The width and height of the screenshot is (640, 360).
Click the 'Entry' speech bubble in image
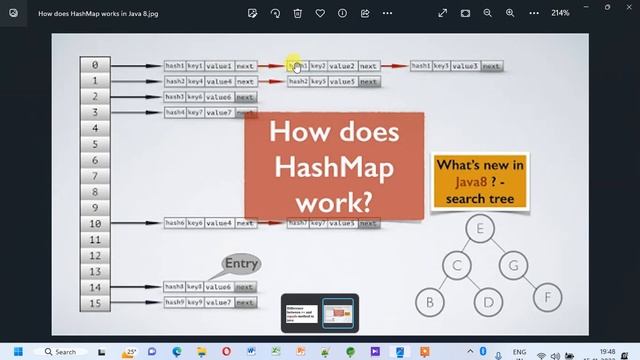(241, 264)
